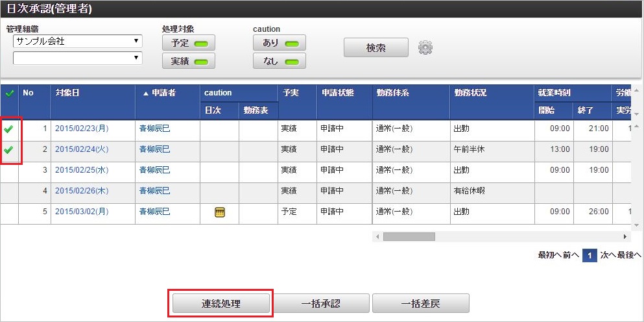This screenshot has width=644, height=322.
Task: Open the gear settings icon beside 検索
Action: (x=425, y=47)
